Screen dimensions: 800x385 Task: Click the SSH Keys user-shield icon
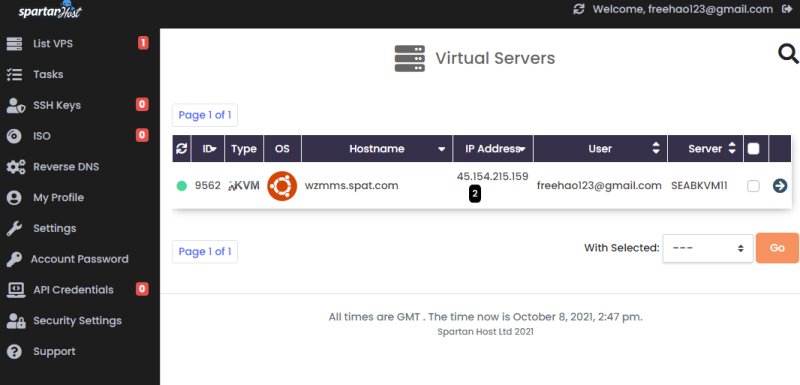[15, 106]
